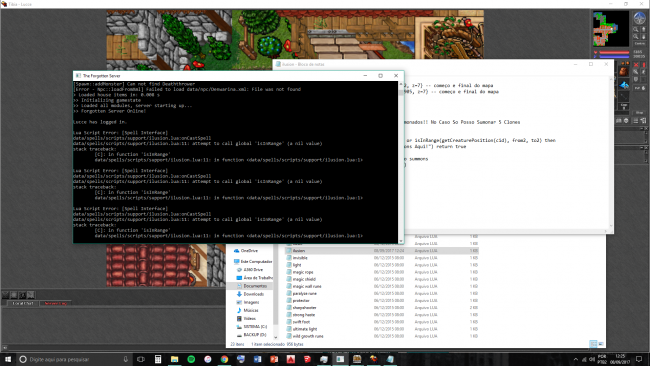This screenshot has height=366, width=650.
Task: Switch to the Server Log tab
Action: tap(56, 303)
